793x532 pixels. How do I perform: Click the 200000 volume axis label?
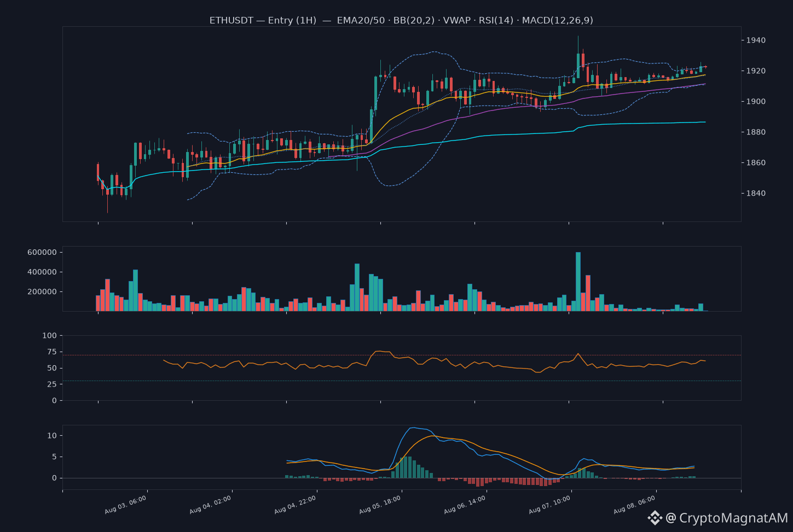pyautogui.click(x=42, y=292)
